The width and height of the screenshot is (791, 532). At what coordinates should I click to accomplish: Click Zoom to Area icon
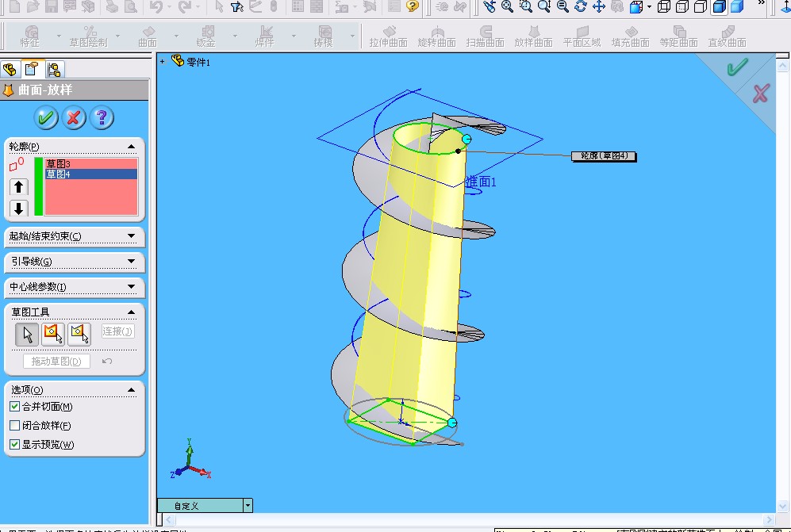pos(526,6)
